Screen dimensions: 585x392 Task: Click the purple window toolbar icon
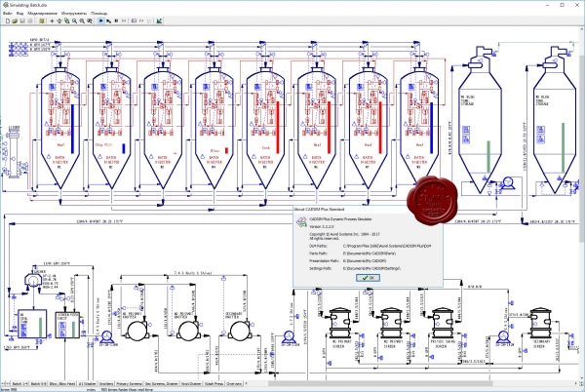134,21
